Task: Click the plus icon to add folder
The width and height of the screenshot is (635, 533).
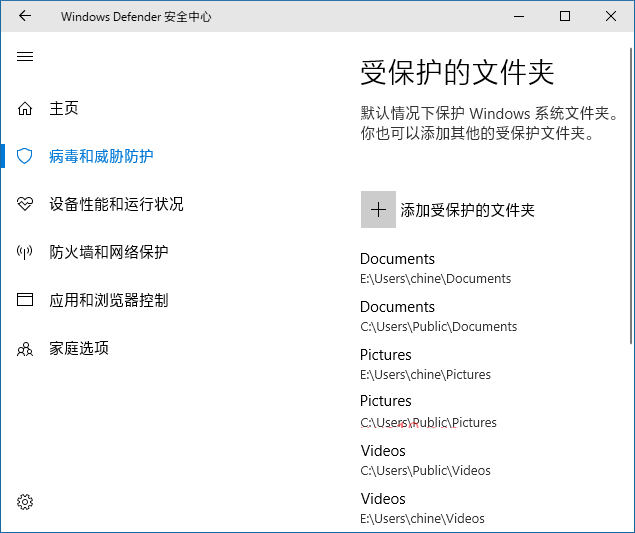Action: [378, 210]
